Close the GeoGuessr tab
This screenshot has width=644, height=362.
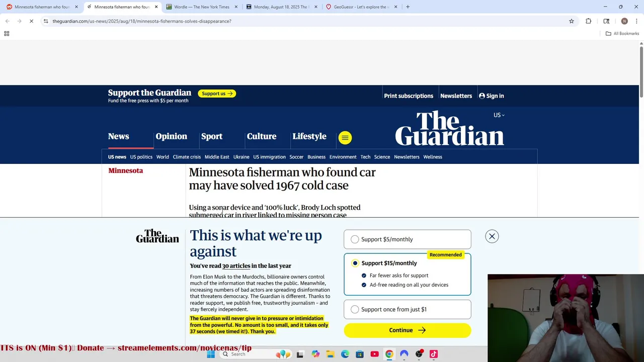[395, 7]
